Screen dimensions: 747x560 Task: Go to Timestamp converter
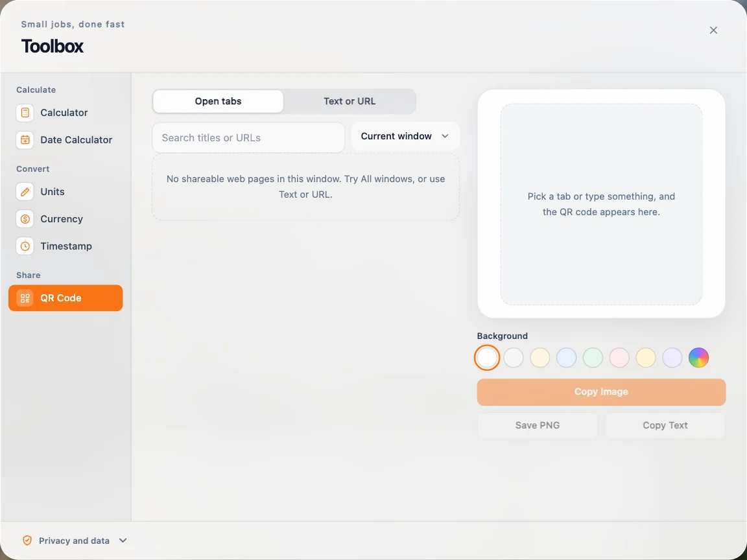[x=65, y=246]
